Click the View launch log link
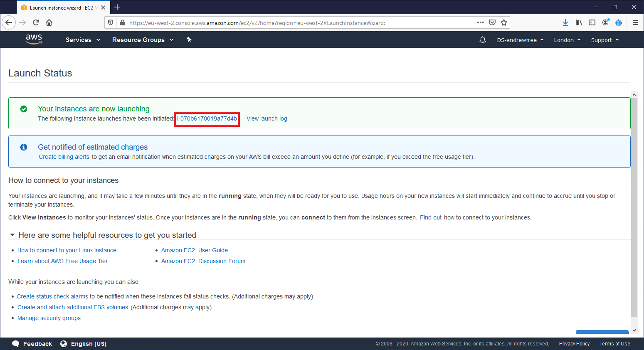The width and height of the screenshot is (644, 350). (x=267, y=118)
